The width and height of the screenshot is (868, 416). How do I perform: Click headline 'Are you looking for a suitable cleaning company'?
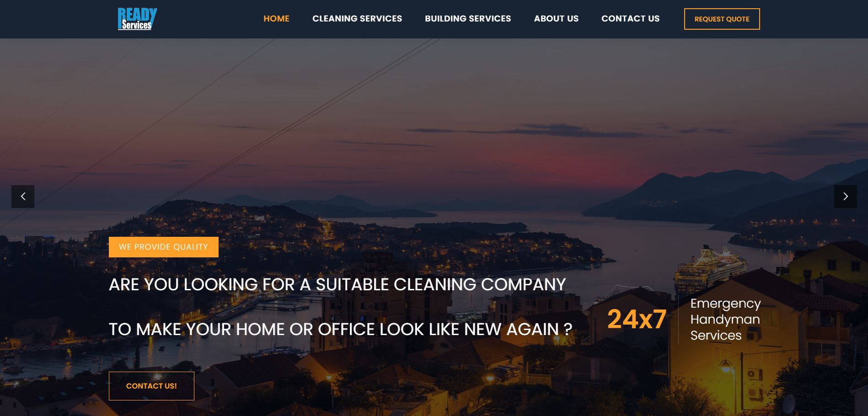tap(338, 284)
